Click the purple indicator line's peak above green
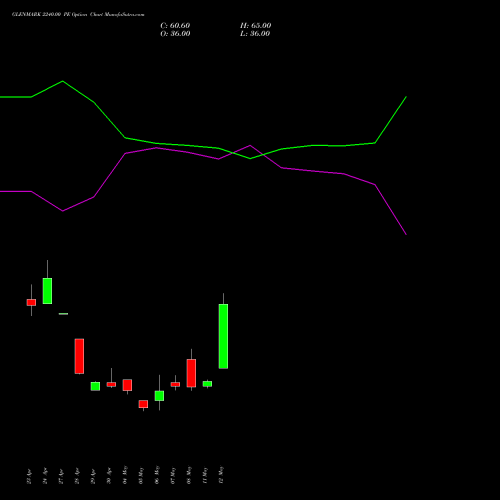 tap(250, 145)
